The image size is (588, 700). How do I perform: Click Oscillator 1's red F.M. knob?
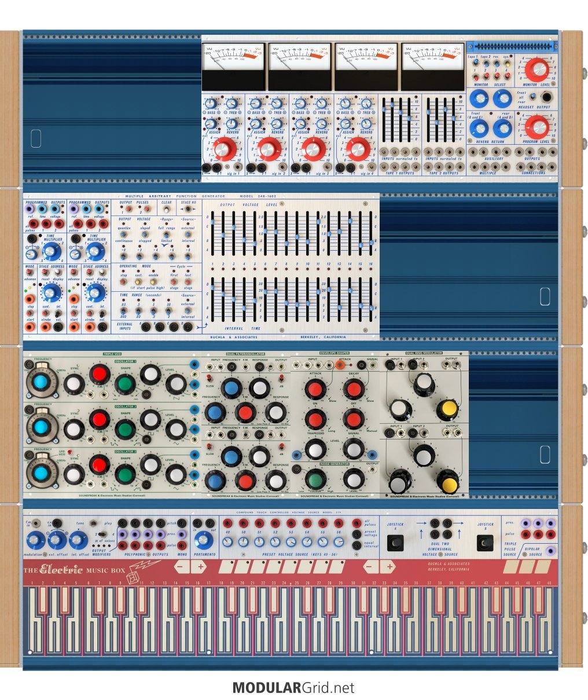click(x=99, y=374)
